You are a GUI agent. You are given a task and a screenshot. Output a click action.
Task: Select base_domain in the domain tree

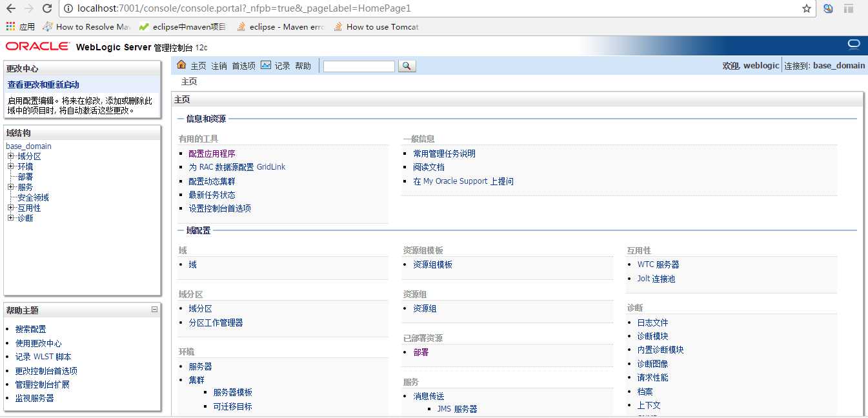28,146
